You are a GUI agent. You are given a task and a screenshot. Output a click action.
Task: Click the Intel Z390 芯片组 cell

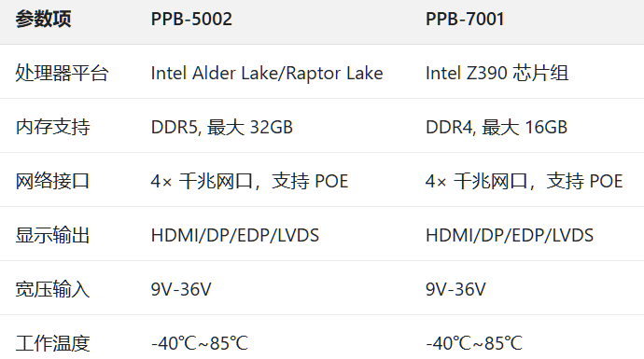pyautogui.click(x=497, y=73)
